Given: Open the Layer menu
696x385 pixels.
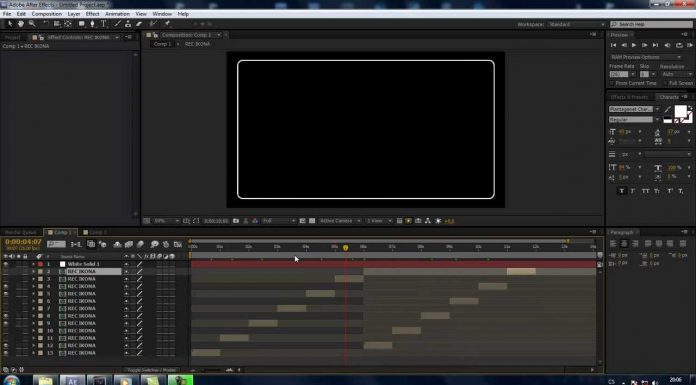Looking at the screenshot, I should 74,14.
